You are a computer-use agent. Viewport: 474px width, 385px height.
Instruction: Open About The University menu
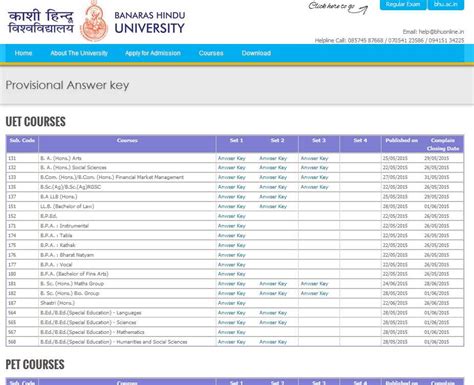(x=79, y=53)
